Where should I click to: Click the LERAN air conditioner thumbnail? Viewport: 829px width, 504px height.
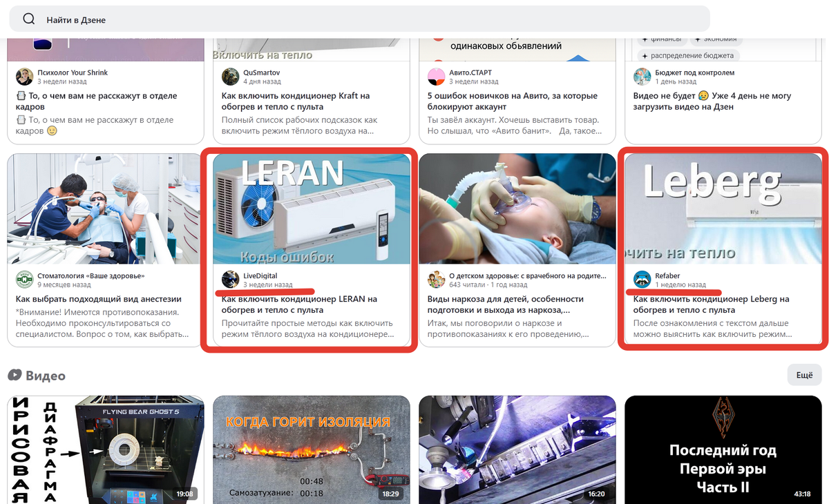pyautogui.click(x=312, y=209)
